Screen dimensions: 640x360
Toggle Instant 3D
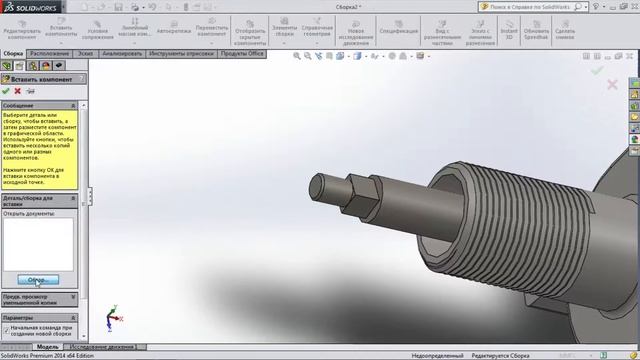[509, 30]
